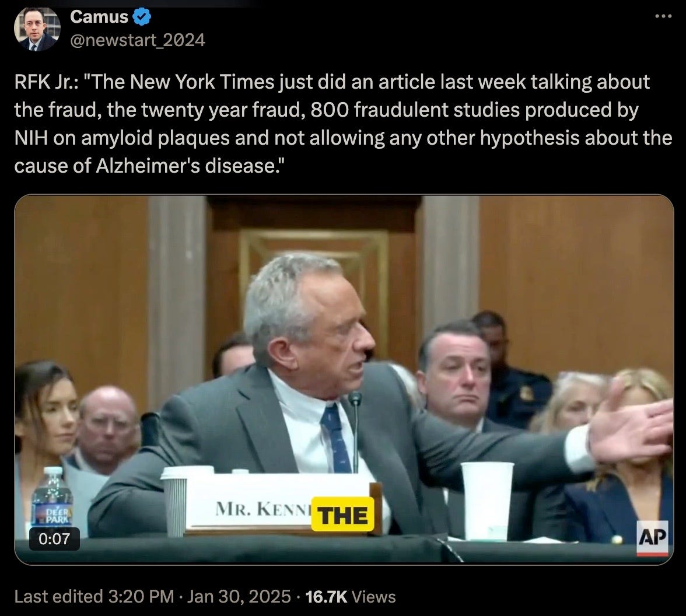
Task: Open Camus's profile avatar picture
Action: point(37,29)
